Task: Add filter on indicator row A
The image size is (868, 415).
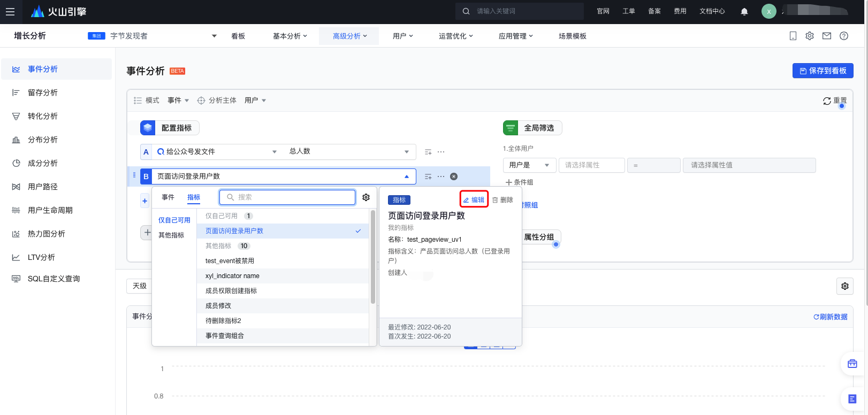Action: (428, 152)
